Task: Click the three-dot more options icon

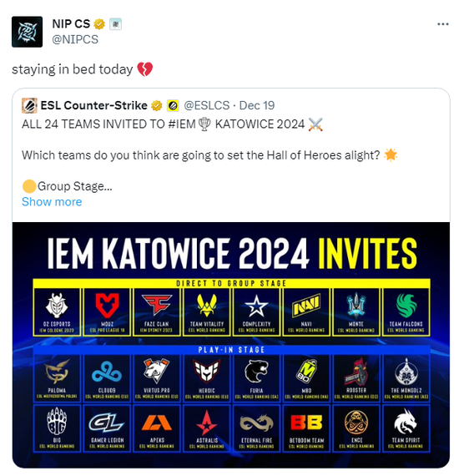Action: tap(442, 24)
